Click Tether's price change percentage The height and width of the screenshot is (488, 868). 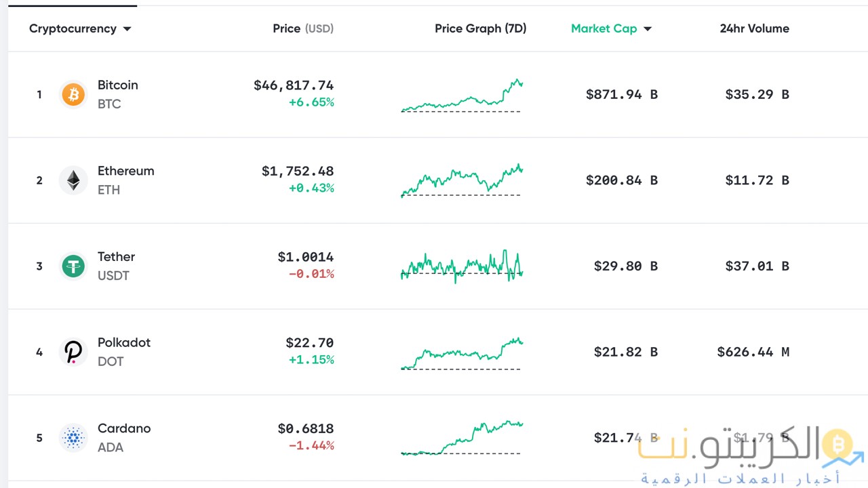tap(311, 274)
